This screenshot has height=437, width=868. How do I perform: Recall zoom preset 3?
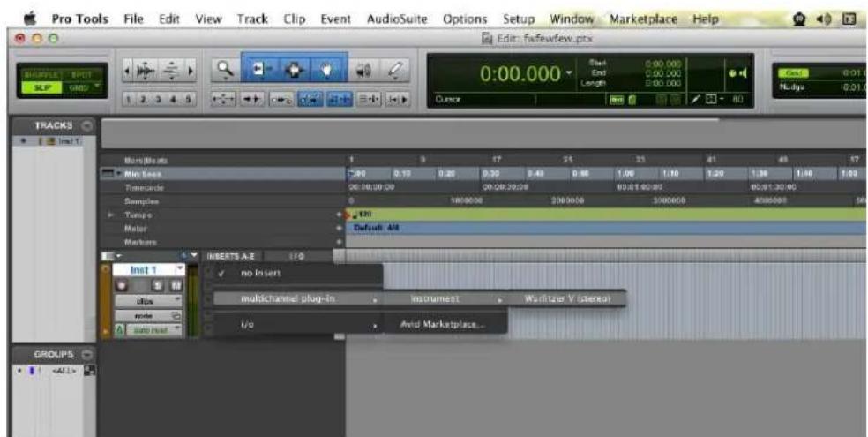(157, 99)
